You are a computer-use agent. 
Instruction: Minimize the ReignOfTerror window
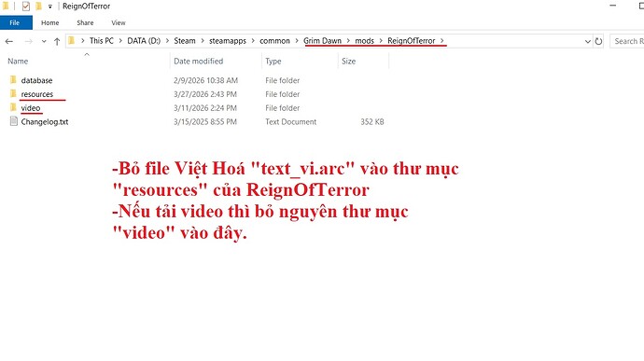(x=613, y=6)
